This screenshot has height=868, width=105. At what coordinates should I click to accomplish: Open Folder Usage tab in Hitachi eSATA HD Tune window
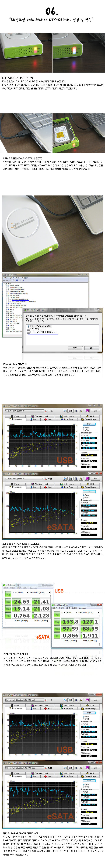coord(89,776)
